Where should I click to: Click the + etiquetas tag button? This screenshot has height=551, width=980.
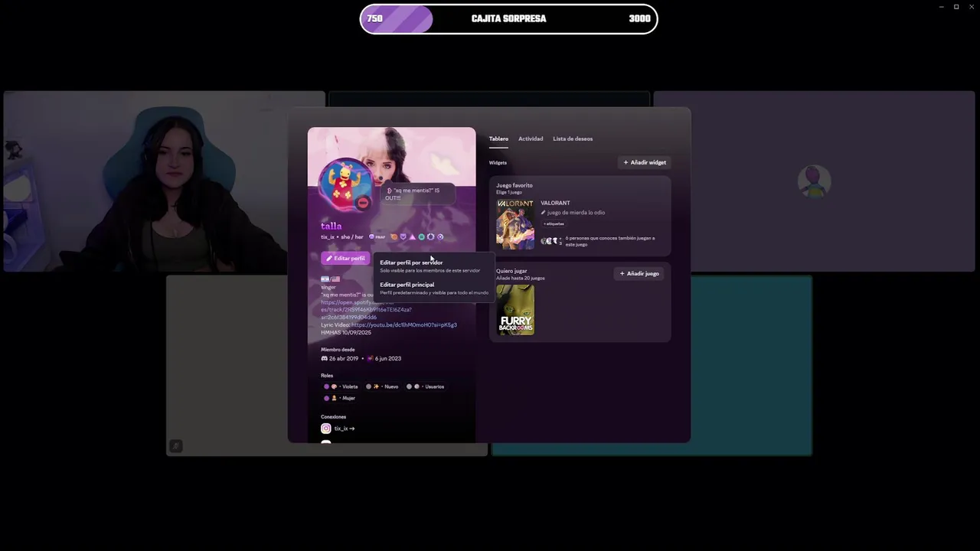(554, 223)
